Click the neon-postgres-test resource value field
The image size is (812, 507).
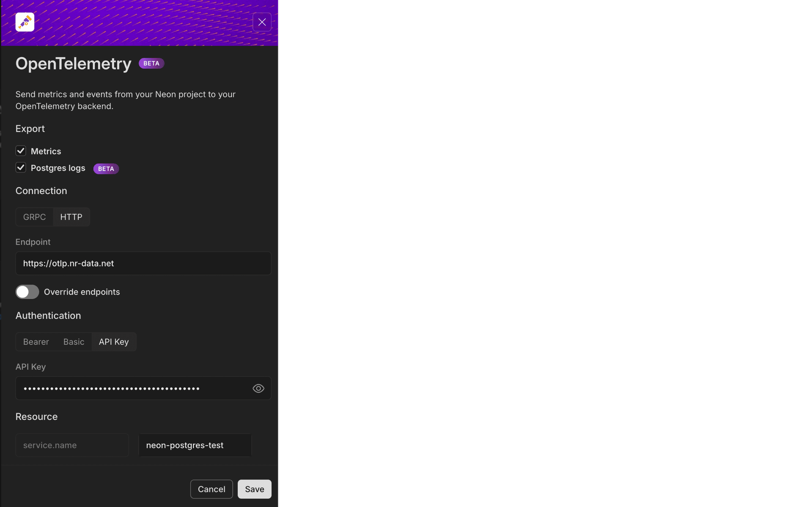pos(195,445)
